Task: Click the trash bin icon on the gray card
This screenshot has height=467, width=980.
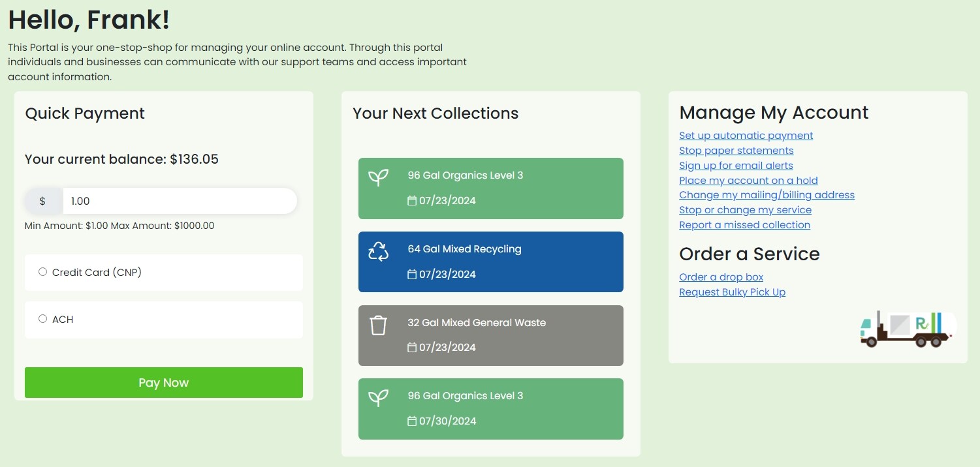Action: tap(379, 325)
